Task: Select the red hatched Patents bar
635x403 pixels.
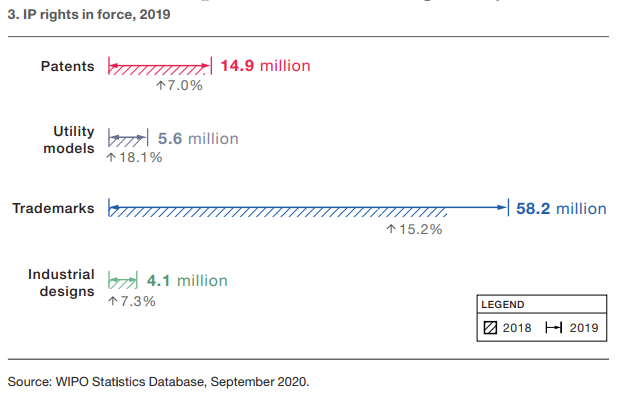Action: (158, 68)
